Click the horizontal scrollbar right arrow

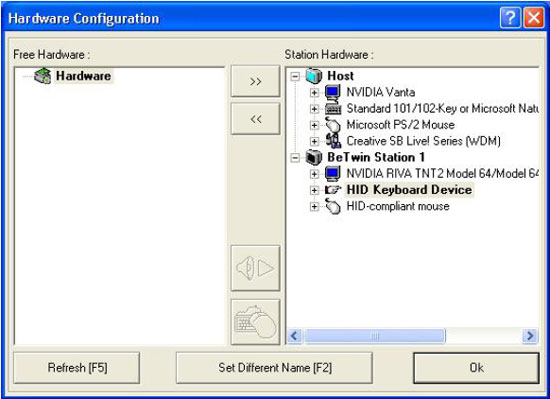[x=530, y=336]
